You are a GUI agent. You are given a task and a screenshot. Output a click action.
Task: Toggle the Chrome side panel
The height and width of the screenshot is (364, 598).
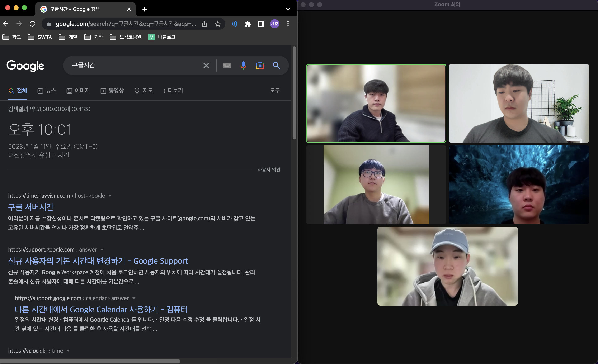(261, 24)
